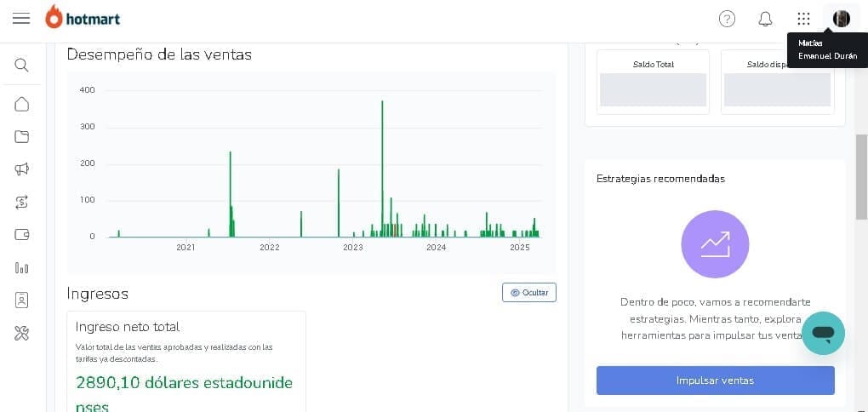
Task: Open analytics bar chart sidebar icon
Action: (22, 267)
